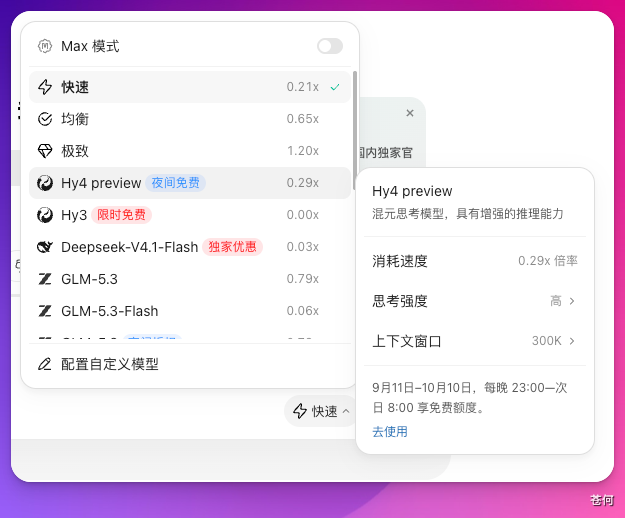The width and height of the screenshot is (625, 518).
Task: Click the GLM-5.3-Flash Z logo icon
Action: tap(45, 311)
